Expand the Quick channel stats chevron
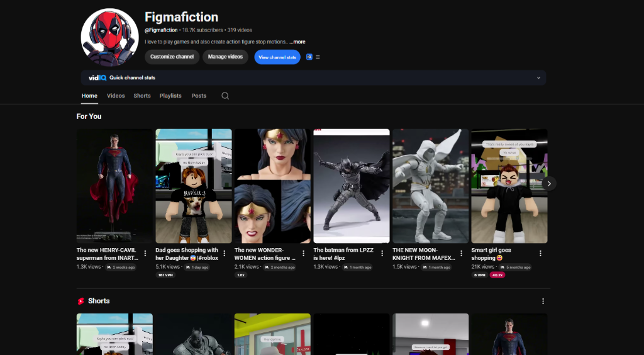 coord(538,77)
